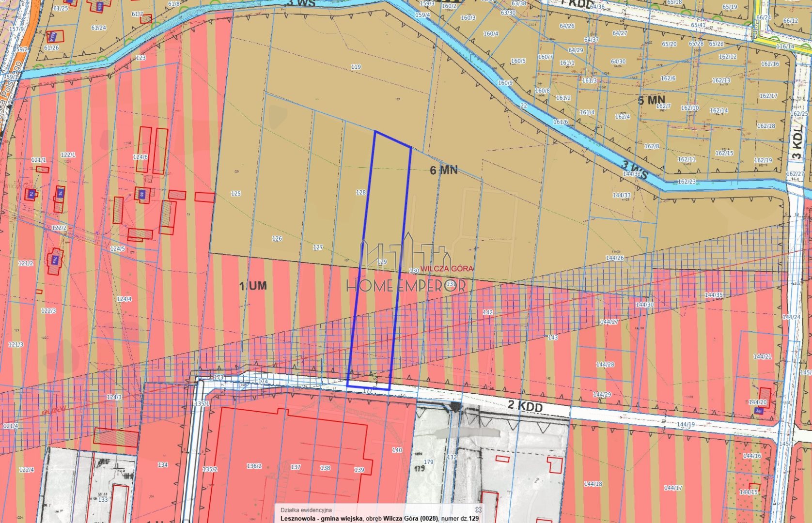
Task: Select parcel 125 label
Action: click(235, 194)
